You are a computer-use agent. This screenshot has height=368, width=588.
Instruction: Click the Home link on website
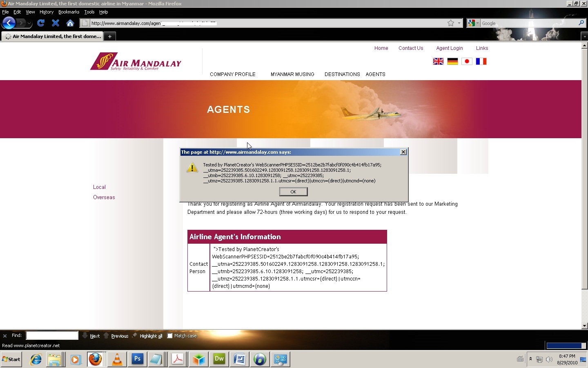pyautogui.click(x=381, y=48)
